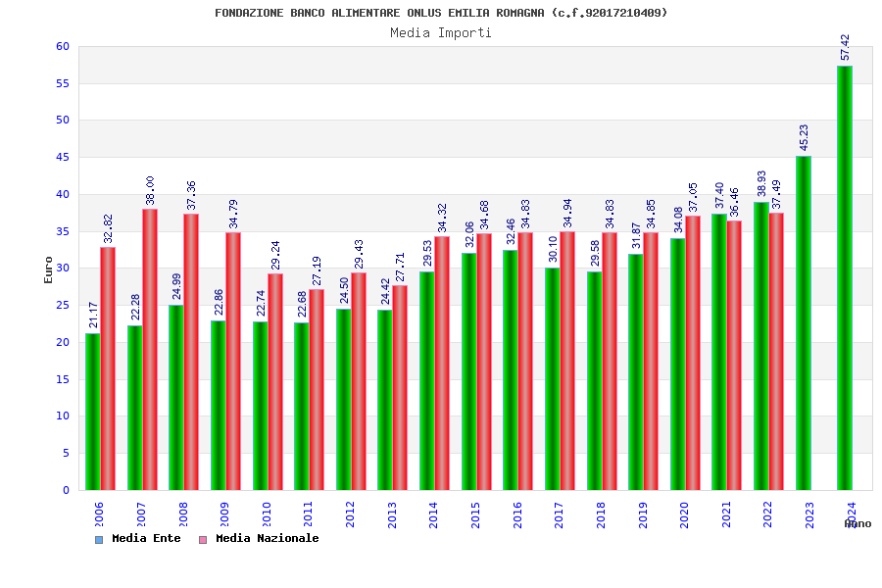Screen dimensions: 882x588
Task: Click the 34.68 value label
Action: (x=484, y=215)
